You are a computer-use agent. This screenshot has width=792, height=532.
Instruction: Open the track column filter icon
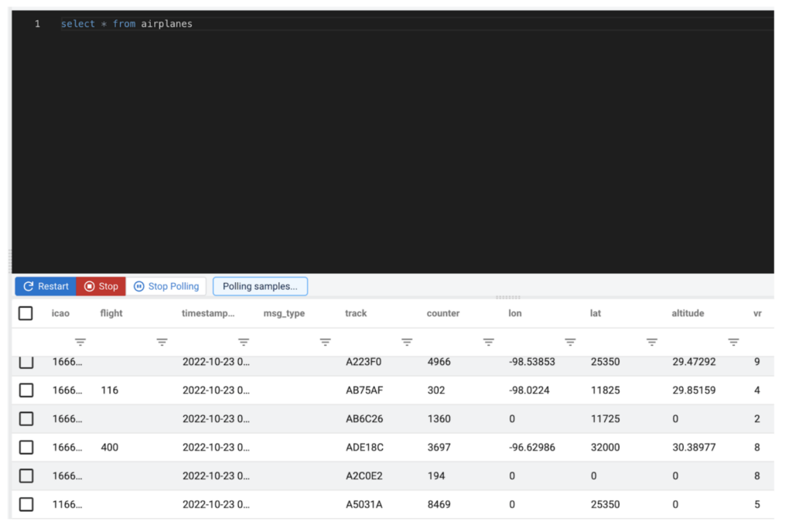(x=407, y=341)
